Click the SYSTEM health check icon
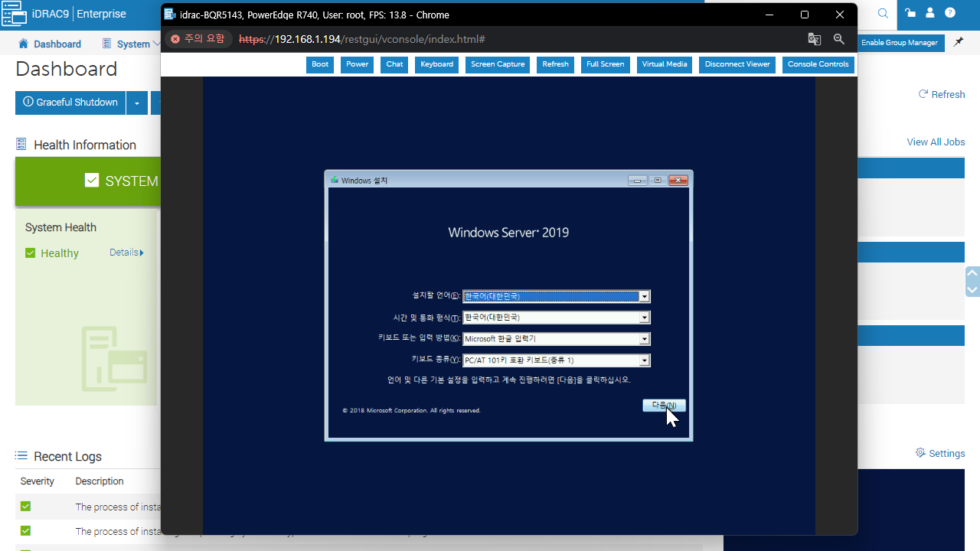 click(92, 181)
